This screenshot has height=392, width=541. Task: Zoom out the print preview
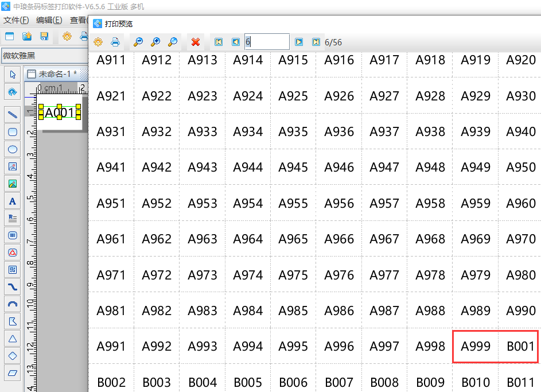coord(138,42)
